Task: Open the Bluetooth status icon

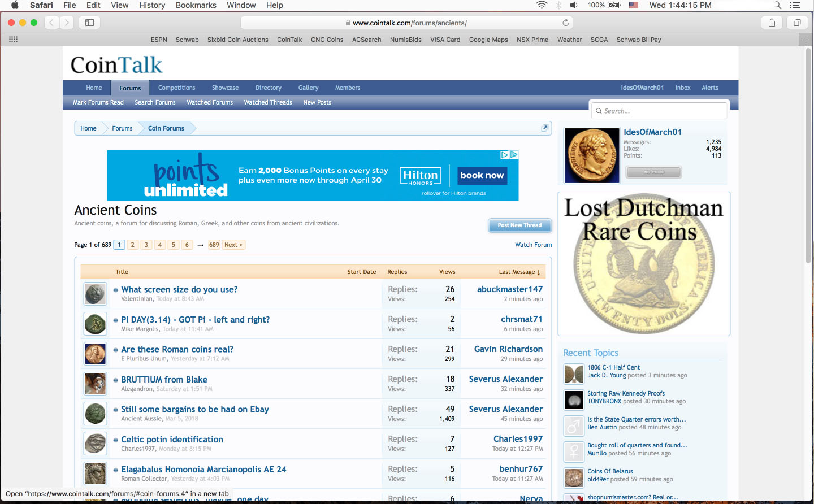Action: pyautogui.click(x=558, y=5)
